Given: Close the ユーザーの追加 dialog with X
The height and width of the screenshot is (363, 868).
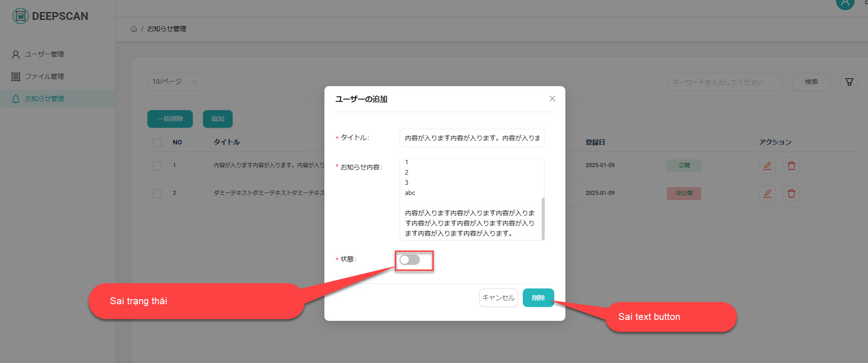Looking at the screenshot, I should tap(552, 99).
